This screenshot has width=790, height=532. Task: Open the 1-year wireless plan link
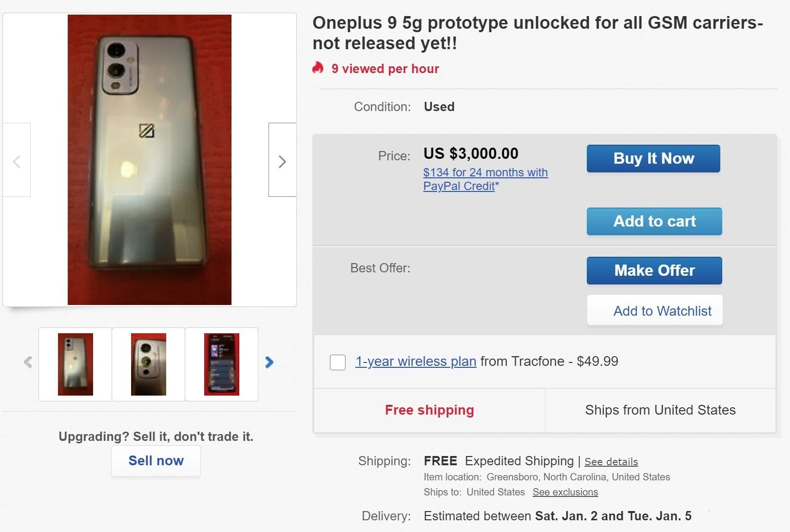(x=415, y=361)
